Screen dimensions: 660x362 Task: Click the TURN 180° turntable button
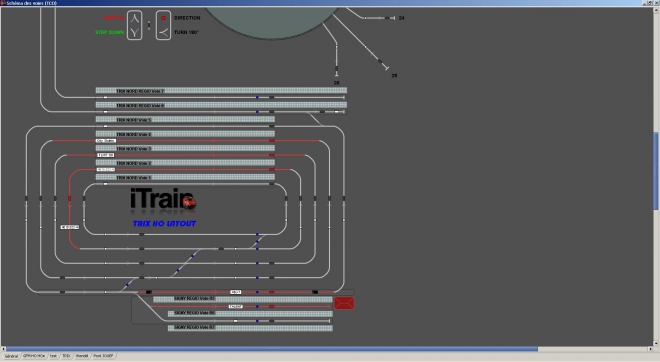[163, 32]
